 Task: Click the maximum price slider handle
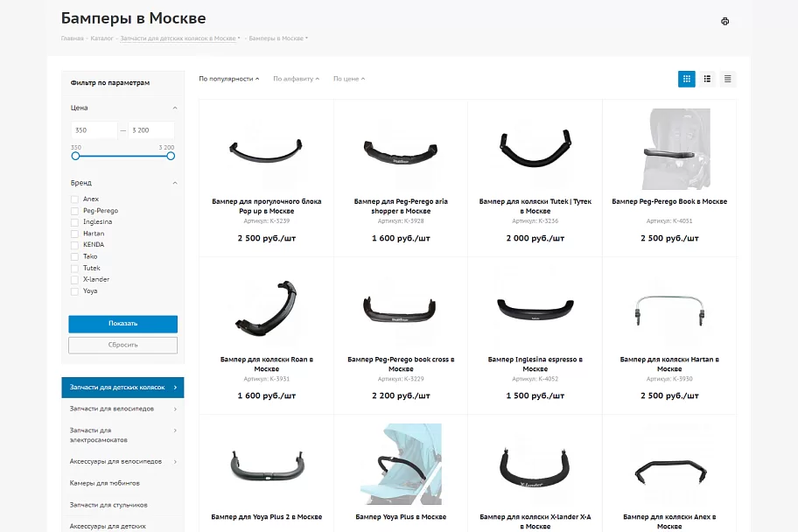click(171, 156)
